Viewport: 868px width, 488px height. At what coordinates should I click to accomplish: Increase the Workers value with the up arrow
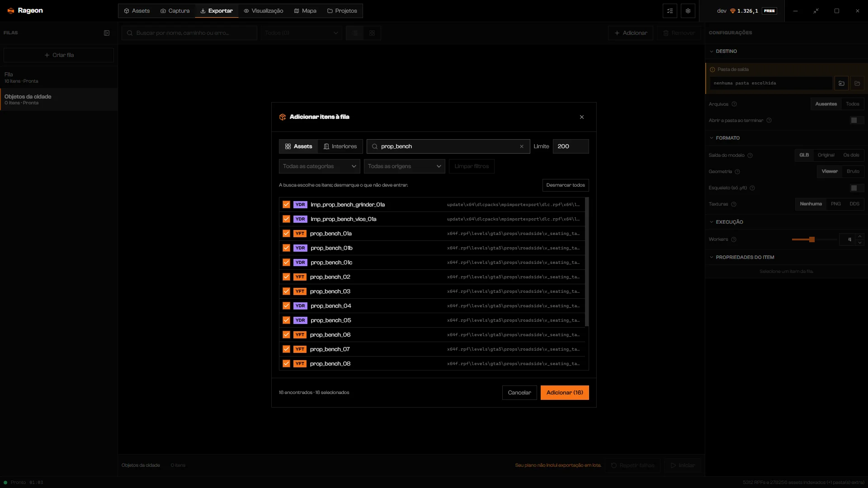(x=860, y=236)
